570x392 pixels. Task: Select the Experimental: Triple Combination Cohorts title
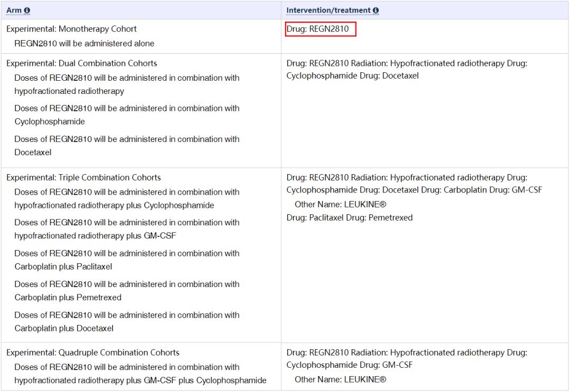[x=83, y=178]
